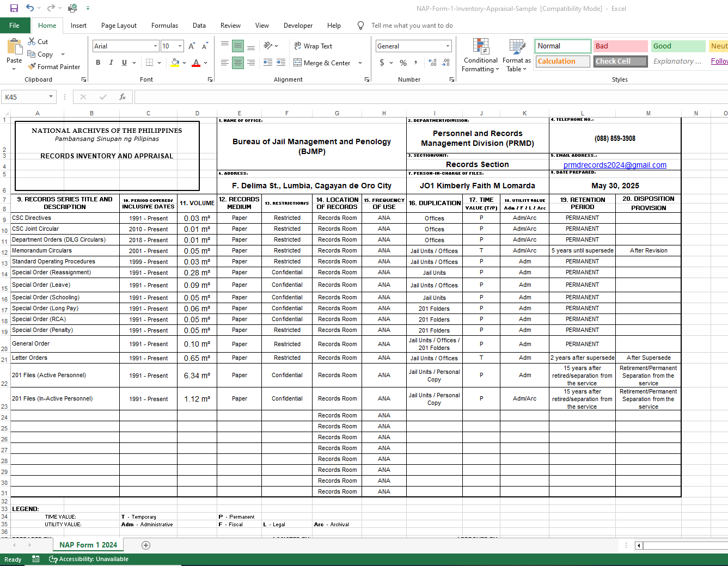Open the Arial font name dropdown
The image size is (728, 566).
coord(155,46)
